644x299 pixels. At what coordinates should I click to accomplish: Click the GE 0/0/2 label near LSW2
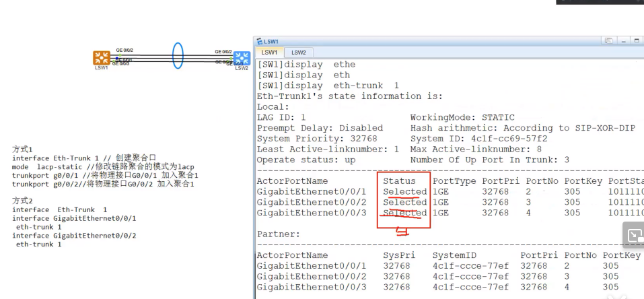(223, 52)
